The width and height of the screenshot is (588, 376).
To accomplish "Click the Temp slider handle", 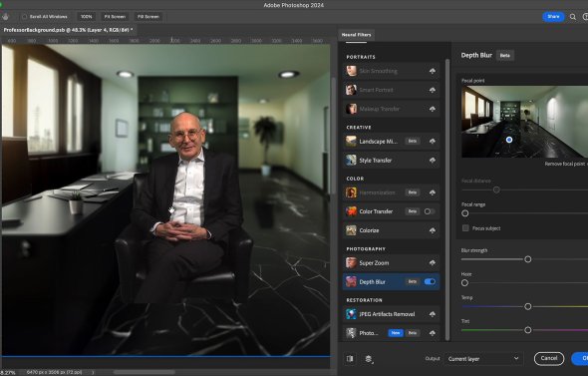I will [527, 306].
